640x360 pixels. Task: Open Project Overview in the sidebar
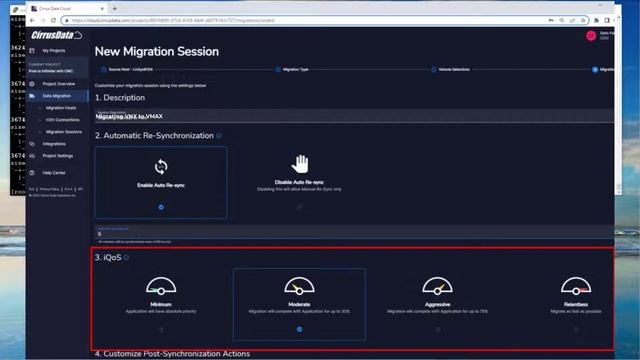coord(59,84)
